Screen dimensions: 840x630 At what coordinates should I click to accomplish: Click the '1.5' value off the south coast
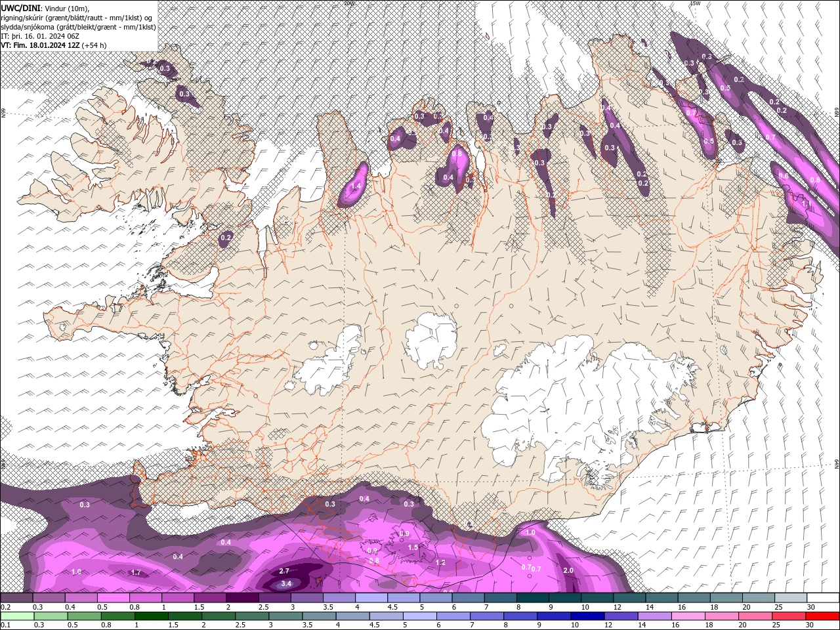point(413,547)
